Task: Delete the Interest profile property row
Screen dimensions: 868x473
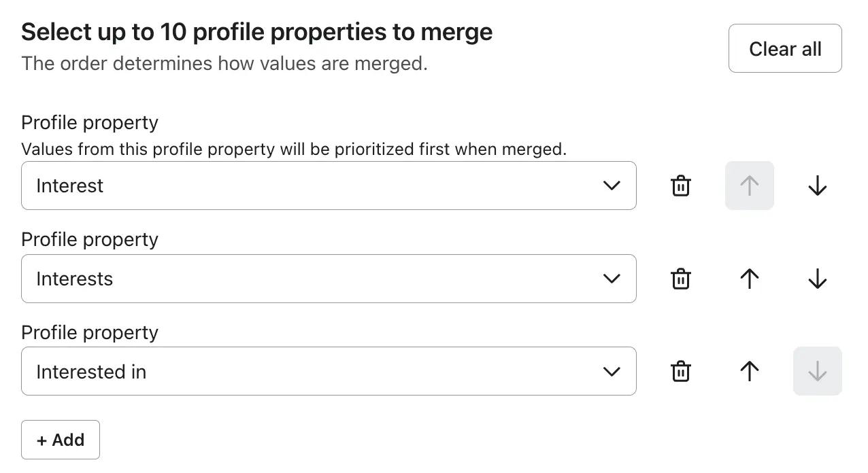Action: tap(680, 185)
